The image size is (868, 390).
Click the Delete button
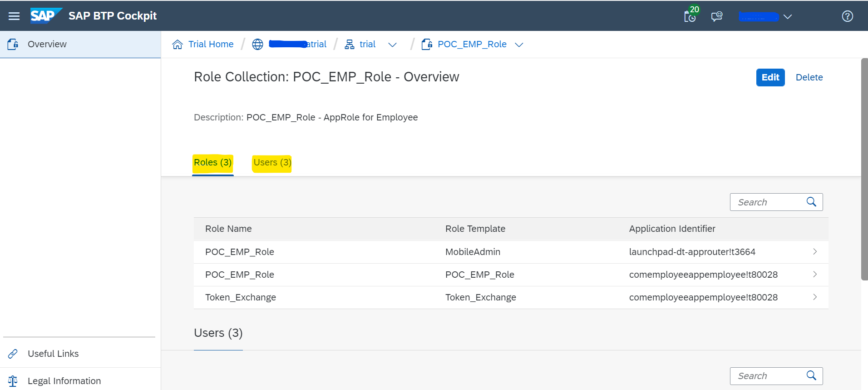pyautogui.click(x=809, y=77)
